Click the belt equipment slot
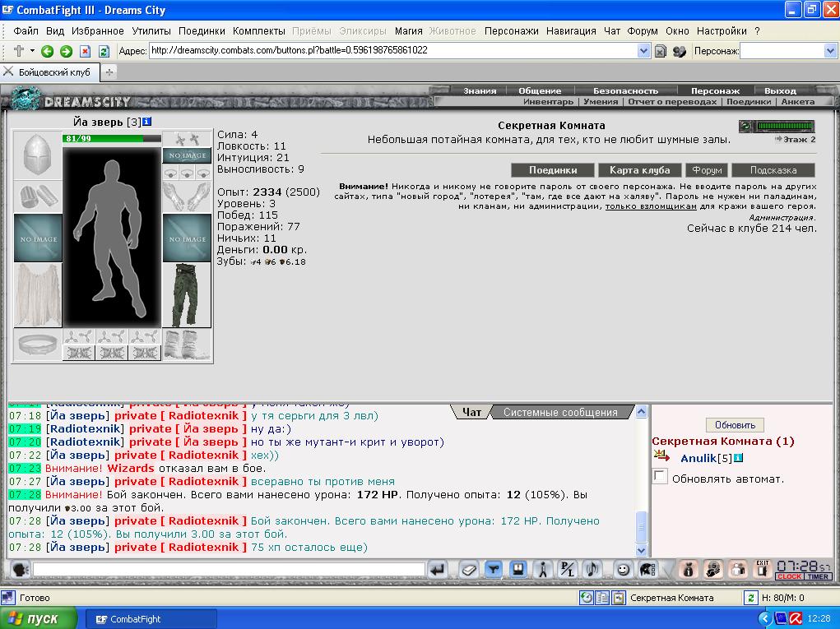Screen dimensions: 840x629 38,345
